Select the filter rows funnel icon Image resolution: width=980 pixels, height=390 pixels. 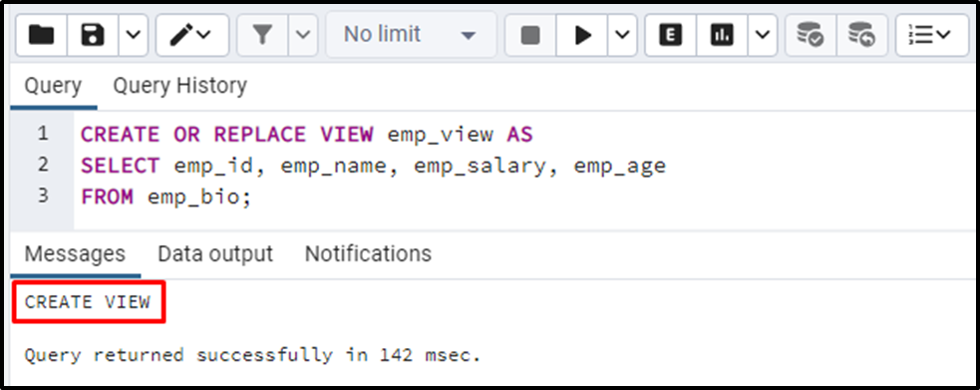(x=262, y=36)
